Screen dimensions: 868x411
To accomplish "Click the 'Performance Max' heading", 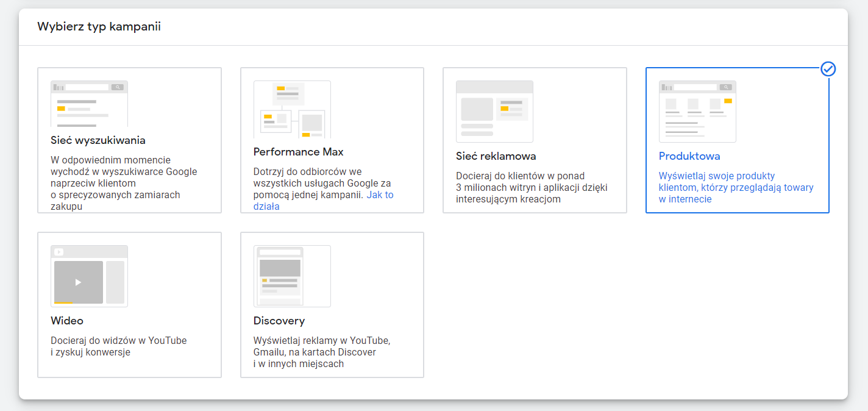I will pos(299,152).
